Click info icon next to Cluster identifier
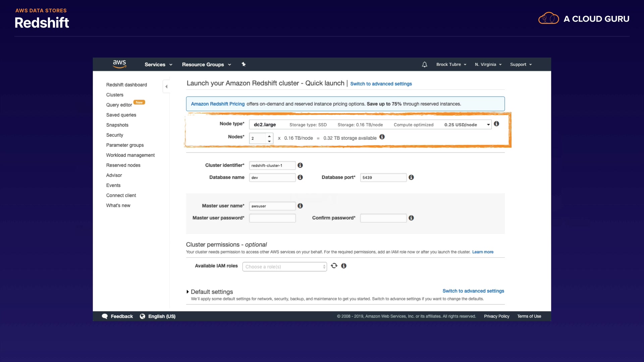Image resolution: width=644 pixels, height=362 pixels. 300,166
